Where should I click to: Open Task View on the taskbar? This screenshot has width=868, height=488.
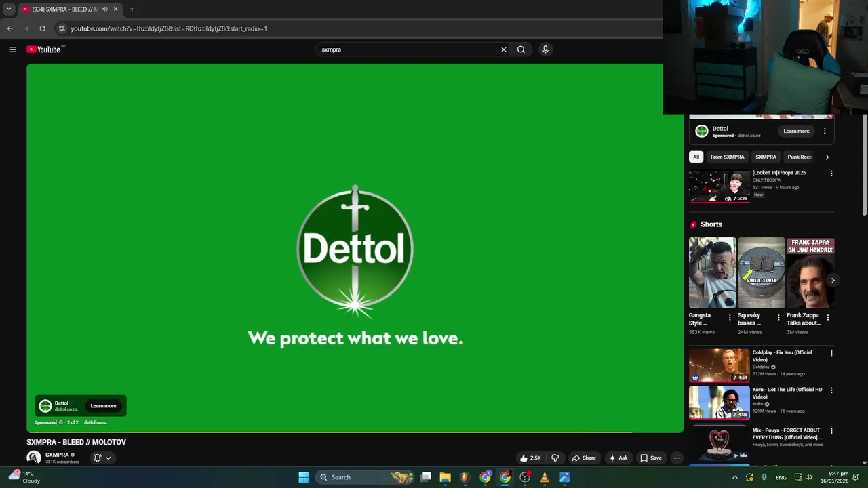coord(425,477)
